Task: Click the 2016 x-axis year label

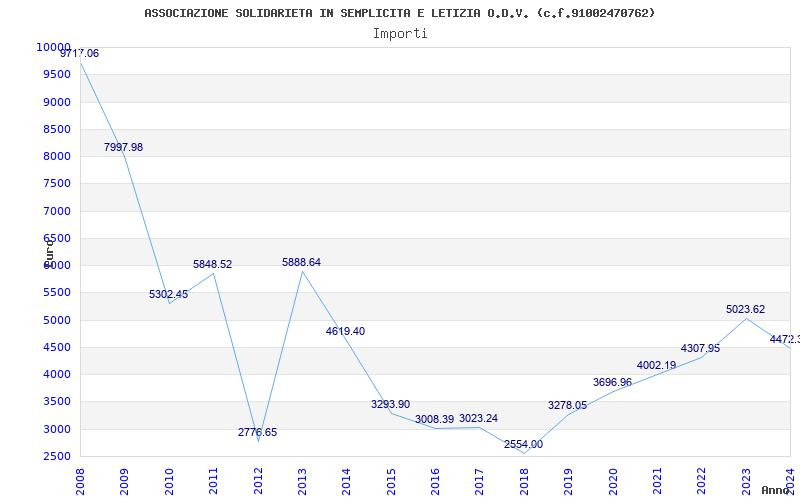Action: [x=435, y=481]
